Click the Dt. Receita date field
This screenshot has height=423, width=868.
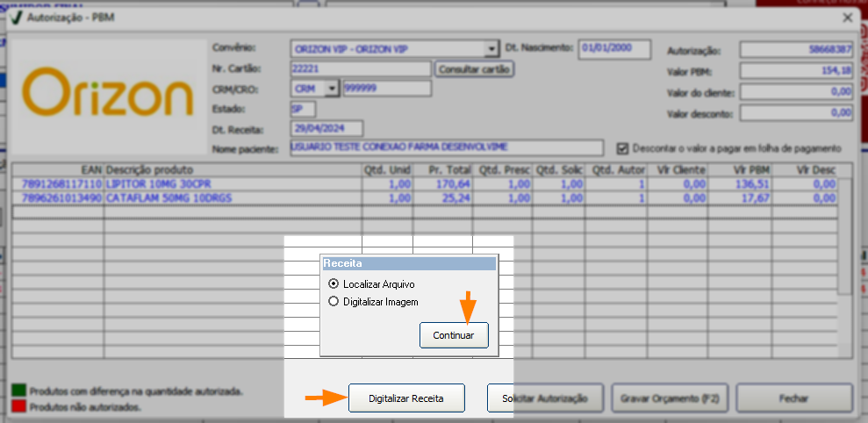pyautogui.click(x=326, y=128)
